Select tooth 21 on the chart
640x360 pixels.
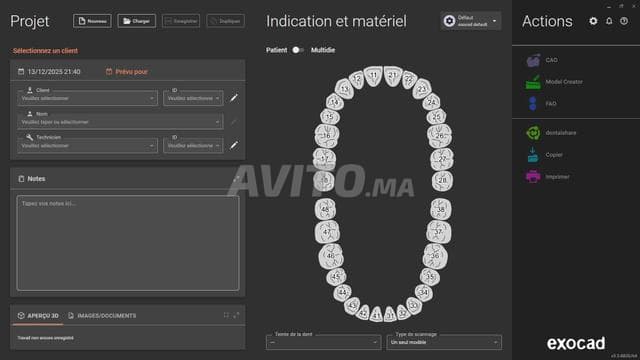(x=392, y=76)
